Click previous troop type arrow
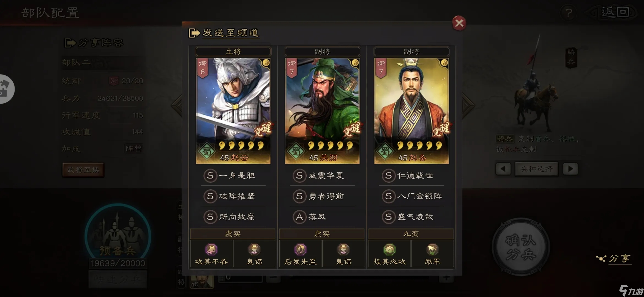 [x=503, y=169]
